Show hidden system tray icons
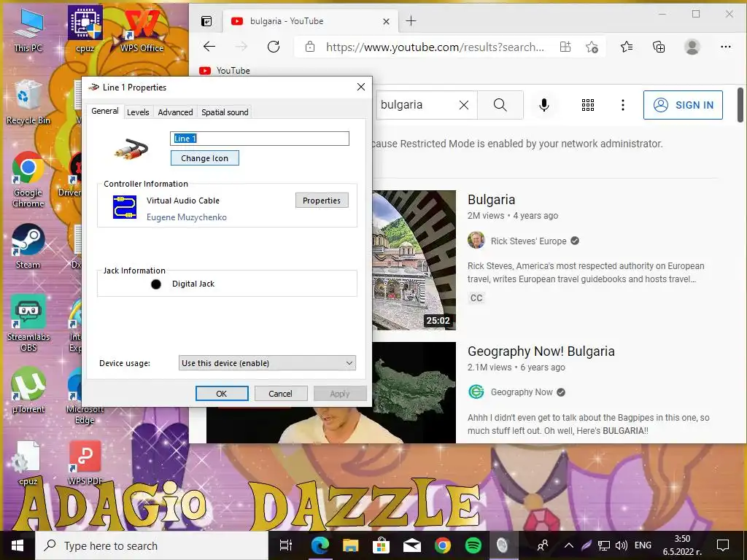The image size is (747, 560). click(x=569, y=545)
